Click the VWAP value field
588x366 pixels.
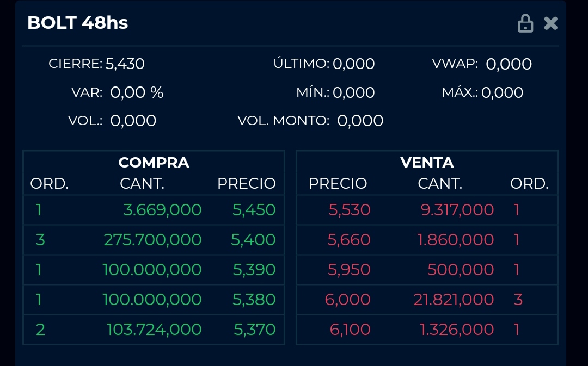tap(509, 64)
